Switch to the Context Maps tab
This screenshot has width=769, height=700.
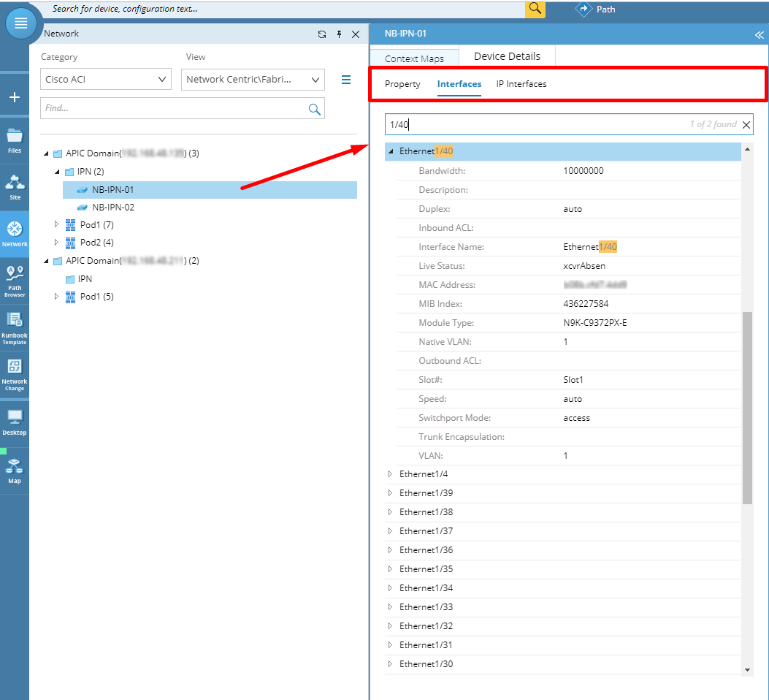pos(414,58)
